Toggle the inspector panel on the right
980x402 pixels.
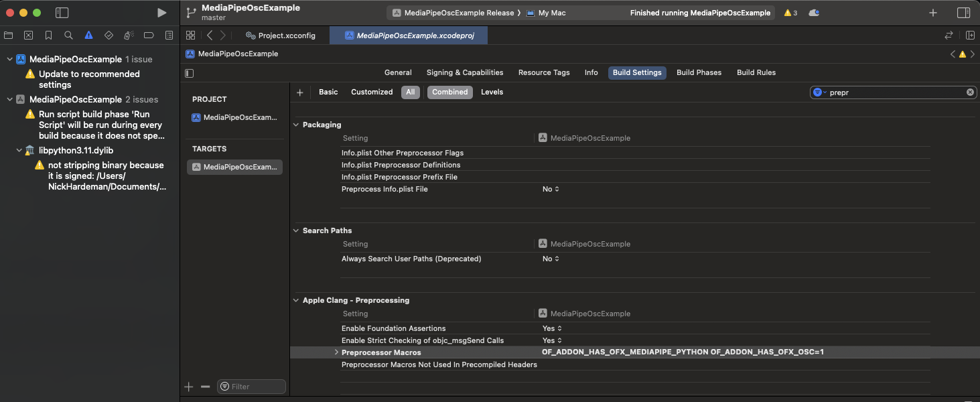pos(964,13)
